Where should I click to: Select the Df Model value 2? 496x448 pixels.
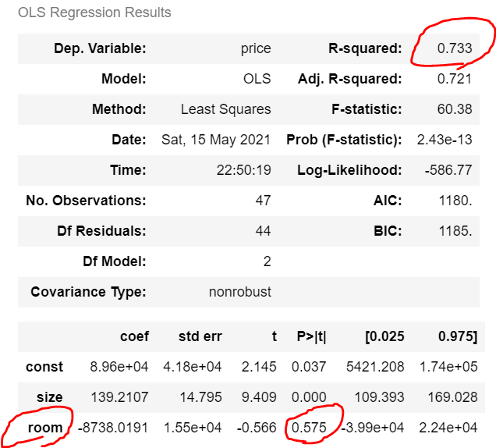[267, 261]
